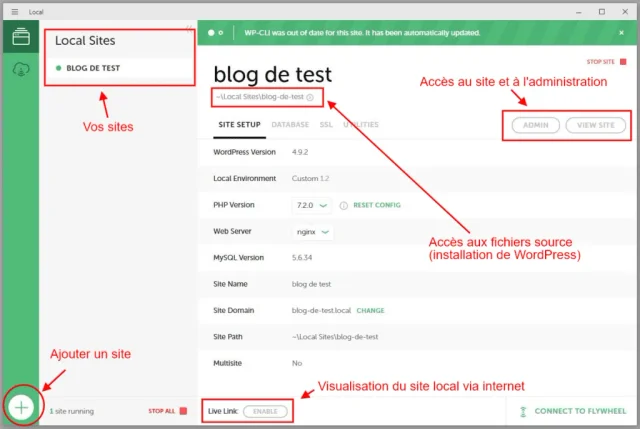The height and width of the screenshot is (429, 640).
Task: Click the Stop All link
Action: pos(162,410)
